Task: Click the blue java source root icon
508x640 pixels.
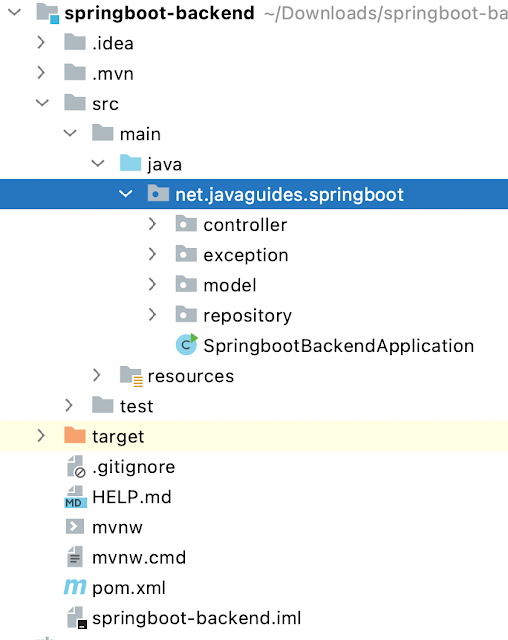Action: (131, 163)
